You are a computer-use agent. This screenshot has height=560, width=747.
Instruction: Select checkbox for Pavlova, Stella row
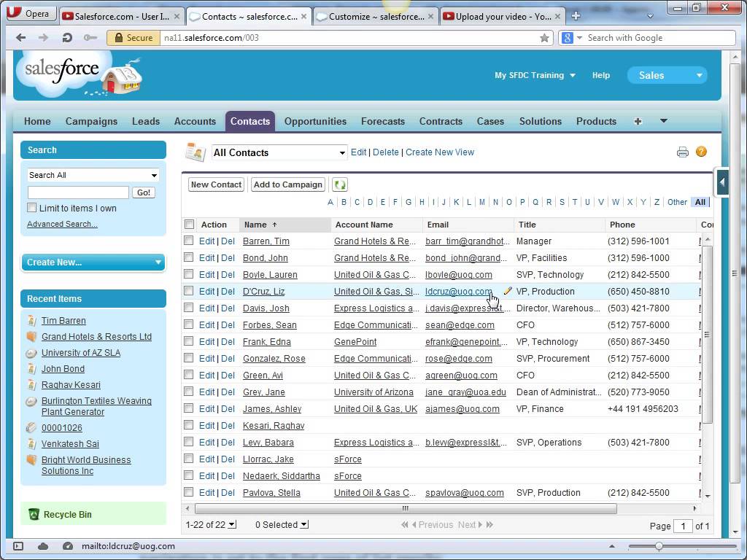189,492
